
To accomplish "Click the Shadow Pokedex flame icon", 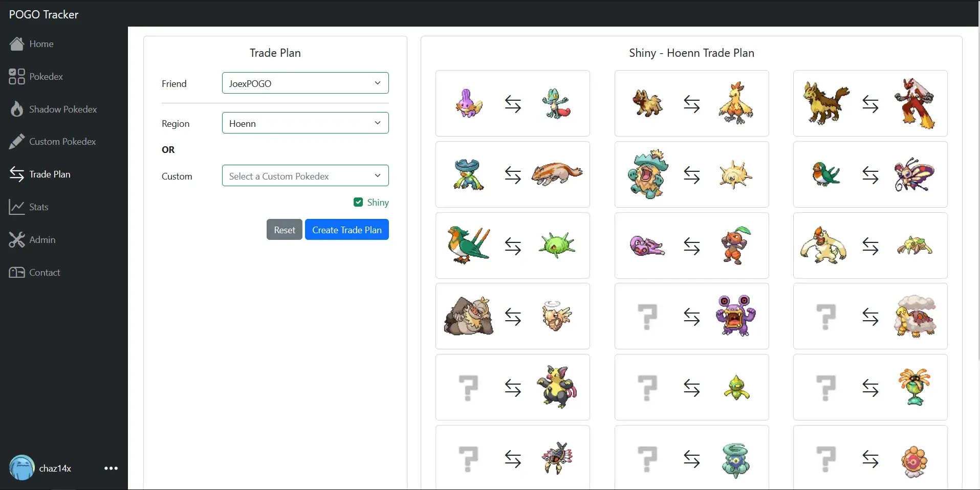I will 16,109.
